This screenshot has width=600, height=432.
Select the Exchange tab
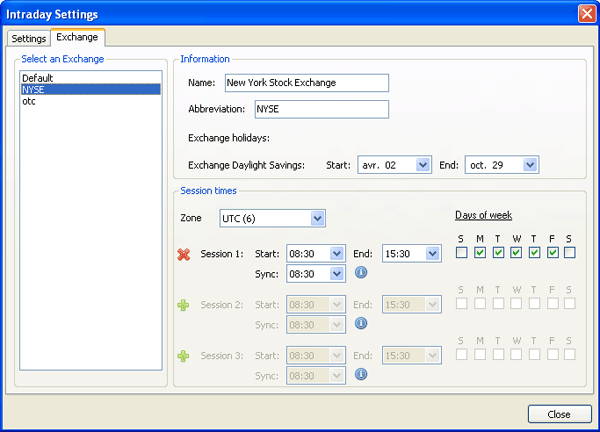(x=77, y=37)
